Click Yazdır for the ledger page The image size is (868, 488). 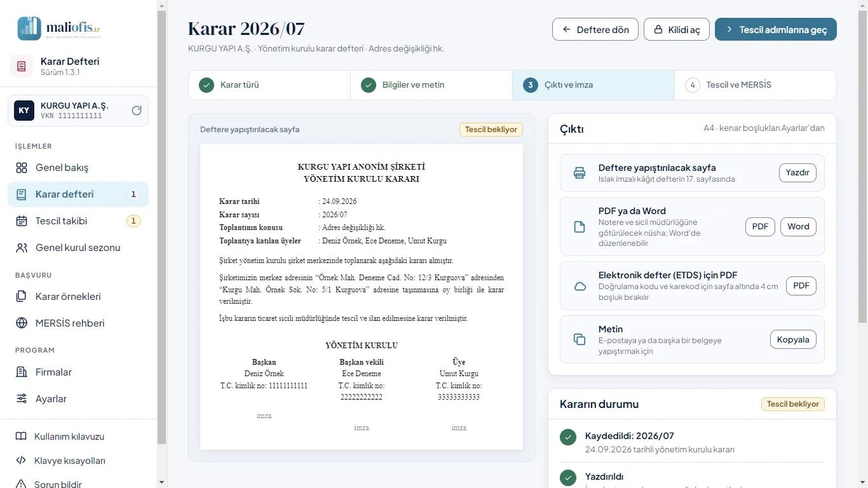[x=797, y=173]
